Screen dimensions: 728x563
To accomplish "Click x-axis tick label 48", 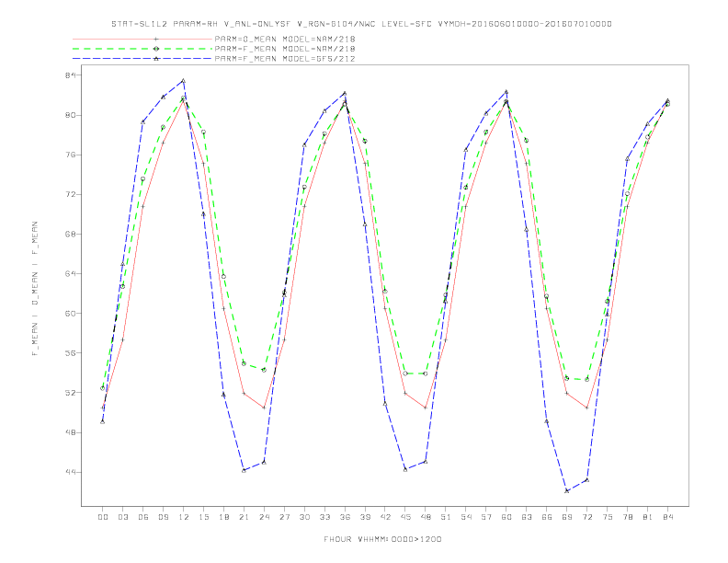I will 426,517.
